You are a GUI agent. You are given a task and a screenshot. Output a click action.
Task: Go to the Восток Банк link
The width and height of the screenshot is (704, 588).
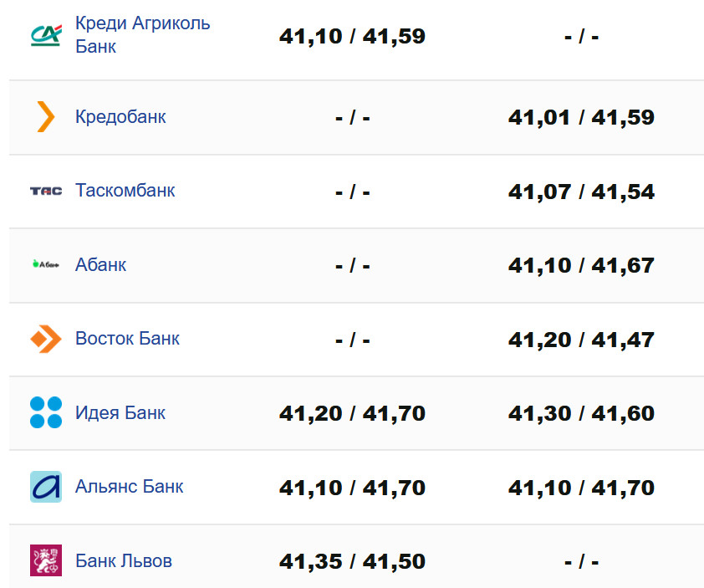[x=127, y=339]
